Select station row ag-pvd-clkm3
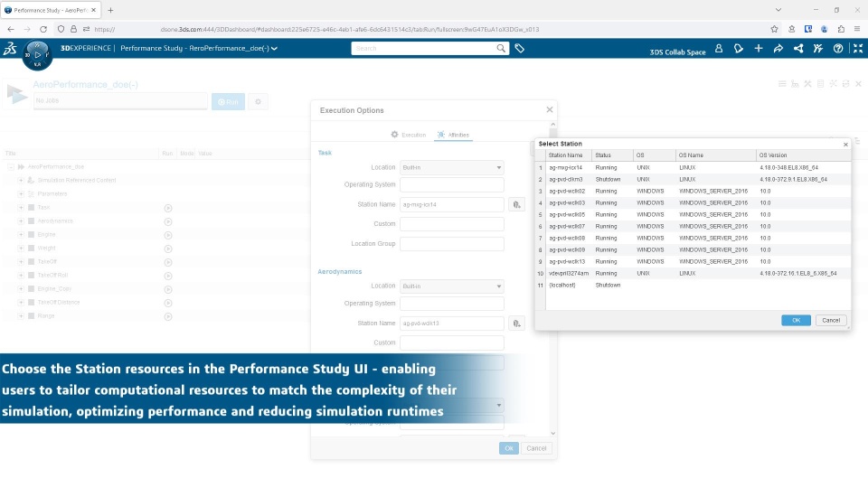868x488 pixels. (x=693, y=180)
